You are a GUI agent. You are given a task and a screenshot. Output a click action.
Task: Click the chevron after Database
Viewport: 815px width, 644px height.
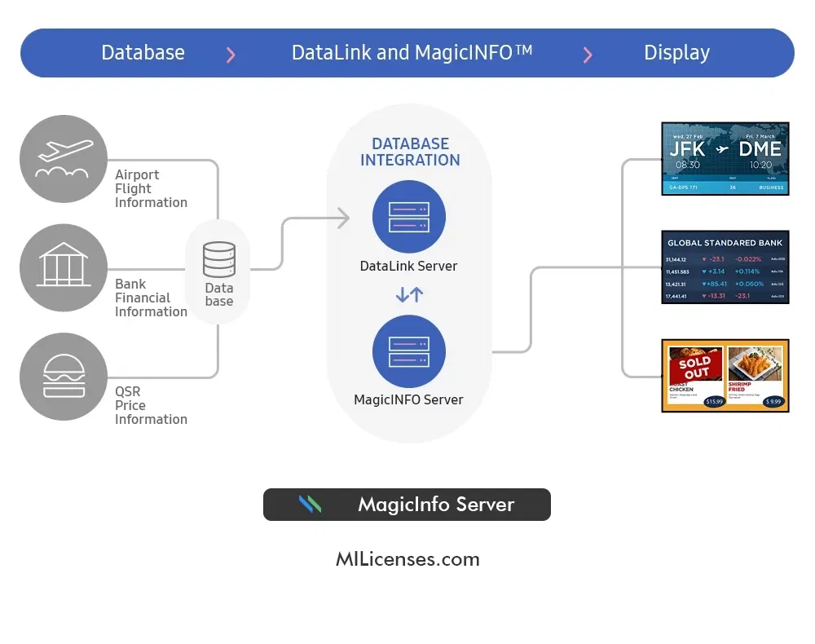tap(231, 55)
